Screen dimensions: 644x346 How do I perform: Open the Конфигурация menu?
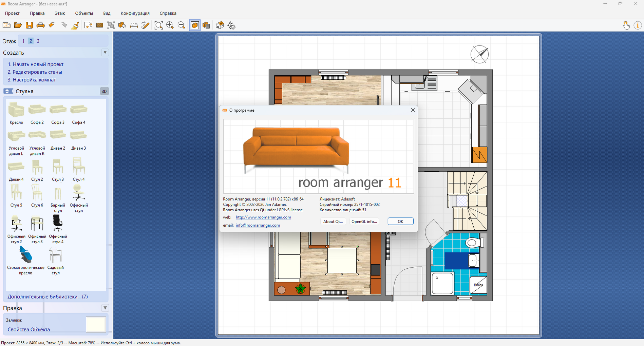135,13
